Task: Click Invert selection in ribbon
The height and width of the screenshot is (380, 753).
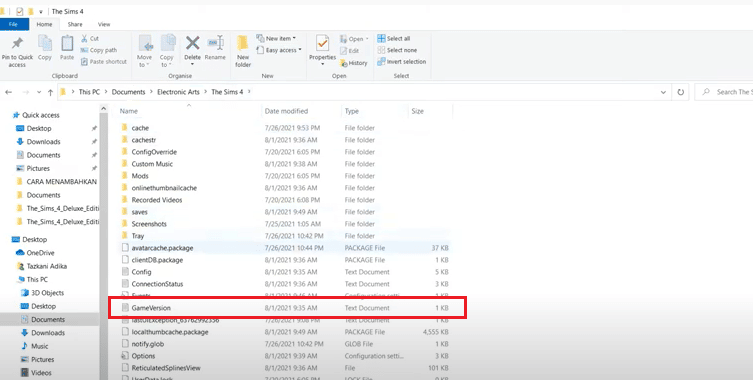Action: 401,61
